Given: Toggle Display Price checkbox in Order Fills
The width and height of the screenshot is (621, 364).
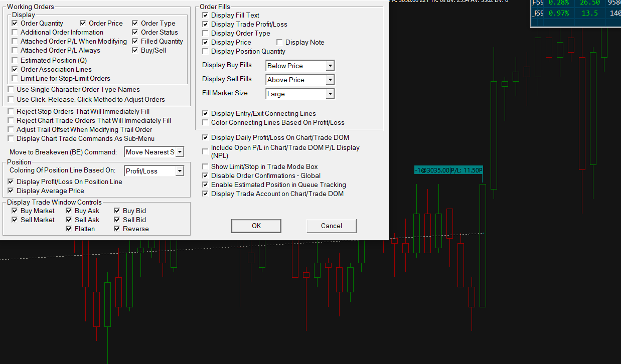Looking at the screenshot, I should pyautogui.click(x=205, y=43).
